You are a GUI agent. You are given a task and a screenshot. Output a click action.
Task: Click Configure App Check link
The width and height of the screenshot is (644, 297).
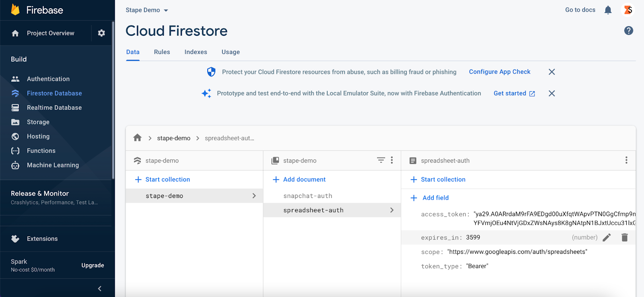500,72
